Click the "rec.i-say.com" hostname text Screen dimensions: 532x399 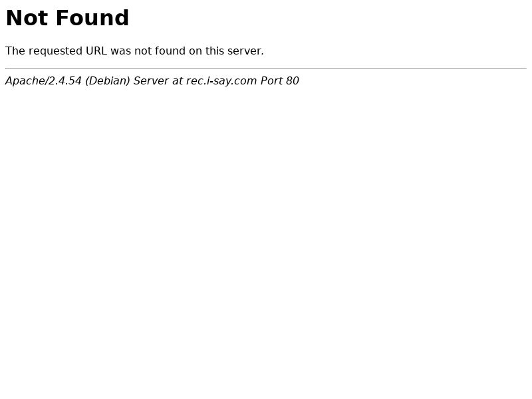221,81
